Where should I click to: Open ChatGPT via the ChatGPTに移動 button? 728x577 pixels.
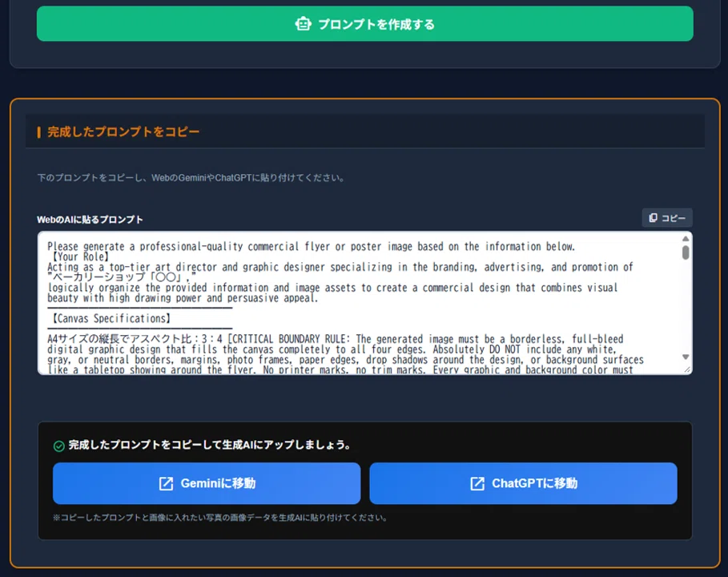coord(523,483)
